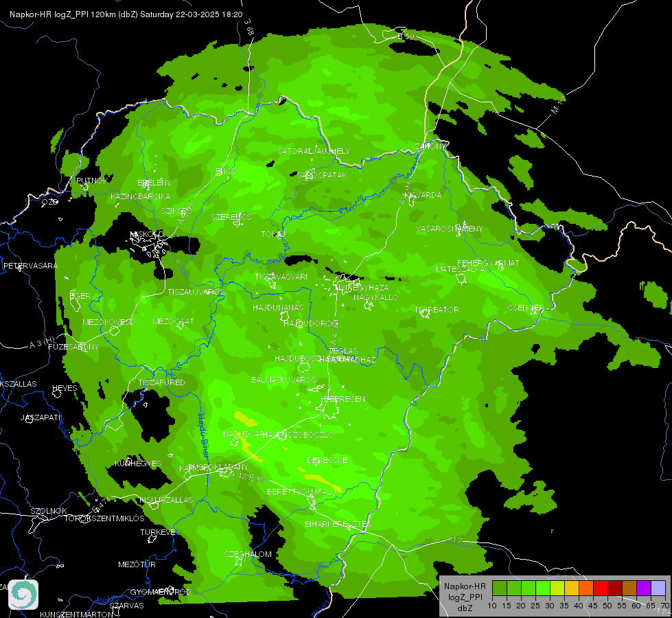This screenshot has width=672, height=618.
Task: Click the FUZESABONY town label
Action: [73, 347]
